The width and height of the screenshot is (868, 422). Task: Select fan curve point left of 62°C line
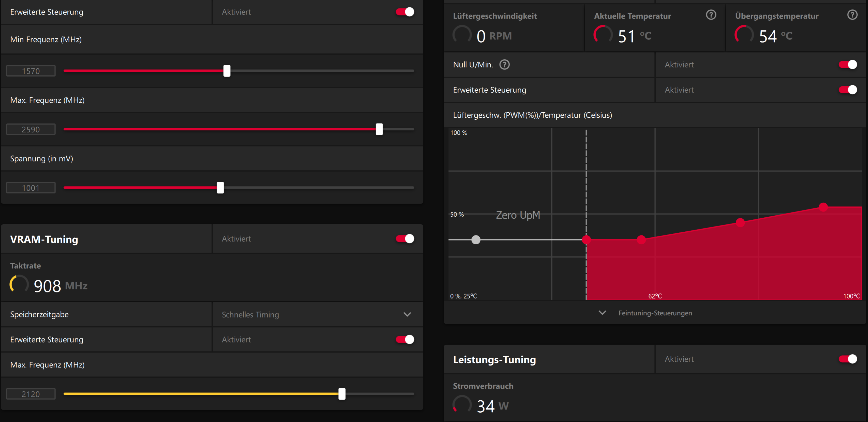click(x=641, y=240)
